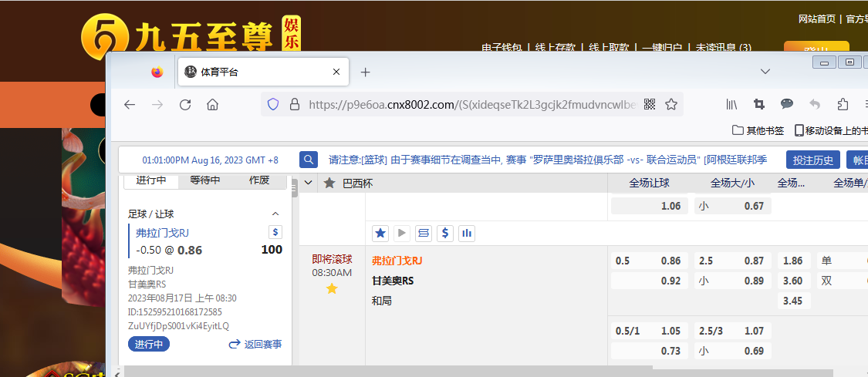Open 移动设备上的书签 folder
868x377 pixels.
pos(831,130)
